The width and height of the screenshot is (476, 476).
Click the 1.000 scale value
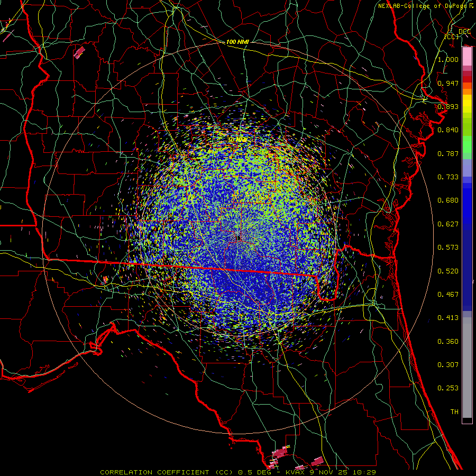(448, 59)
